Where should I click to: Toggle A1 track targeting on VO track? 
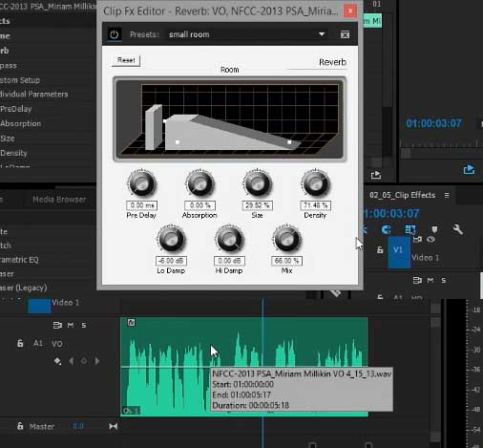pyautogui.click(x=38, y=343)
